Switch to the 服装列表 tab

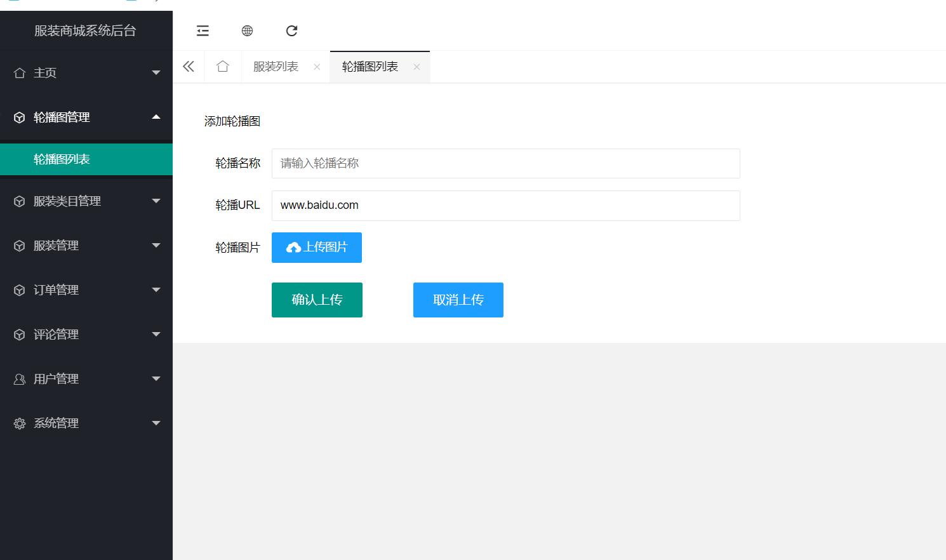pos(276,67)
